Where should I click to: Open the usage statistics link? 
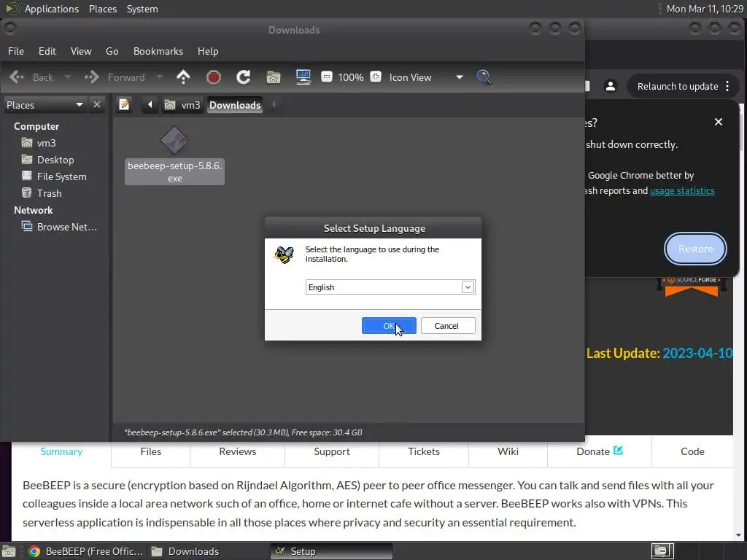(x=682, y=190)
